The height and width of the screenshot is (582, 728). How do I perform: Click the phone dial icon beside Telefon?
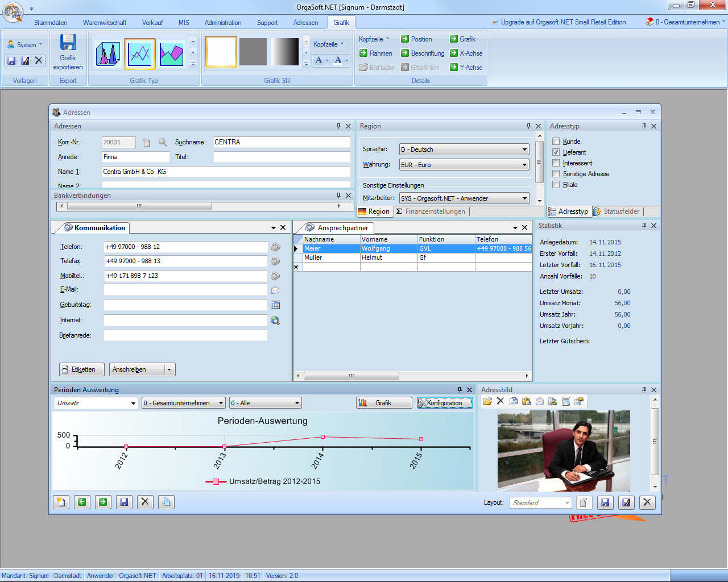275,247
